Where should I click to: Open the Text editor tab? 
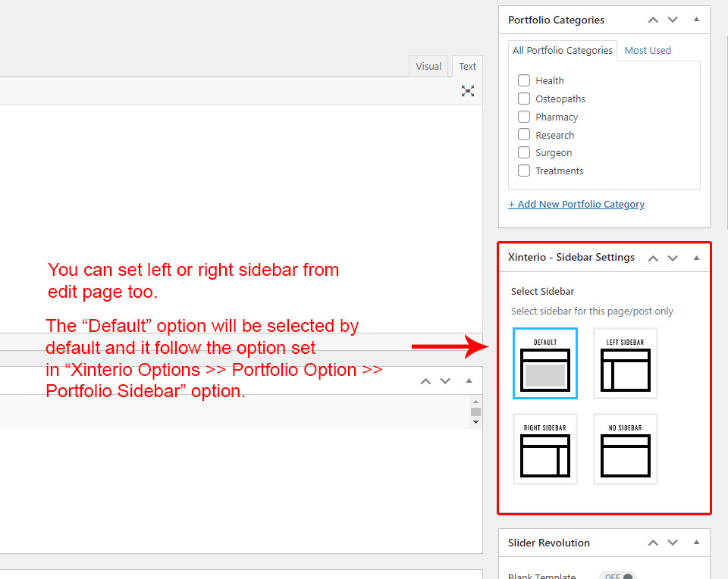coord(468,67)
